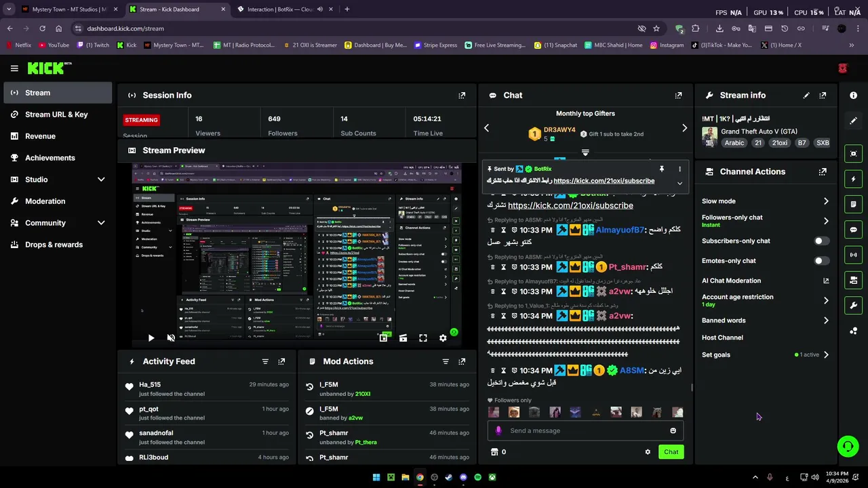Image resolution: width=868 pixels, height=488 pixels.
Task: Toggle the session info broadcast icon in right sidebar
Action: pos(853,255)
